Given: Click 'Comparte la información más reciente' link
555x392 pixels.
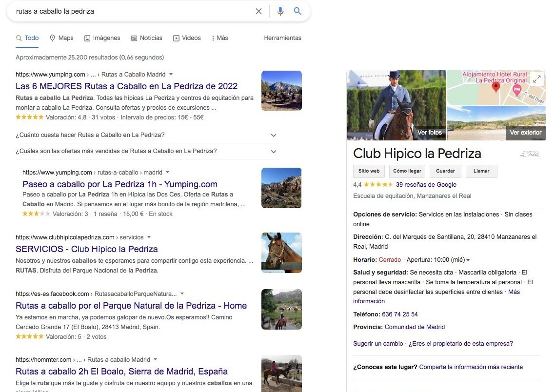Looking at the screenshot, I should 471,367.
